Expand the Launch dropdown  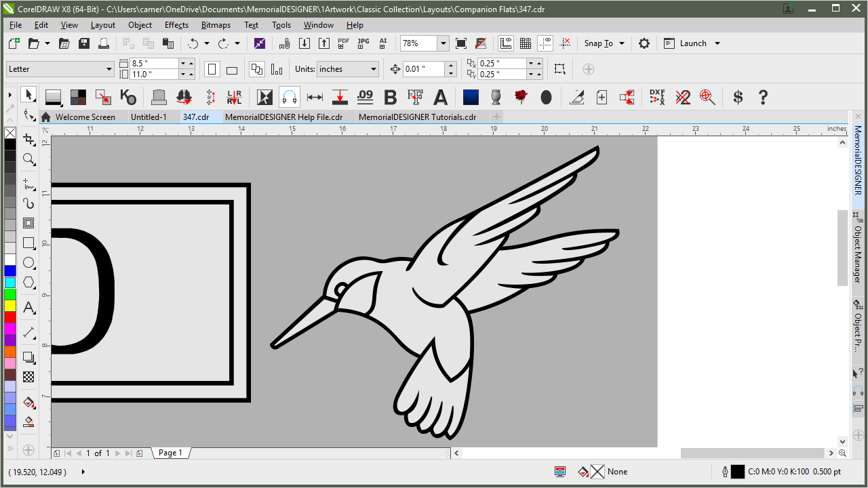pyautogui.click(x=717, y=43)
